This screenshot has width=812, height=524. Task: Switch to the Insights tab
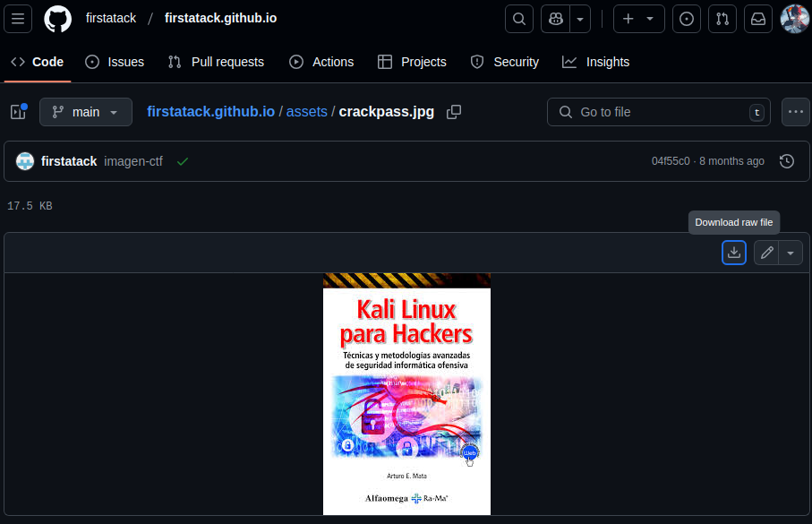596,62
